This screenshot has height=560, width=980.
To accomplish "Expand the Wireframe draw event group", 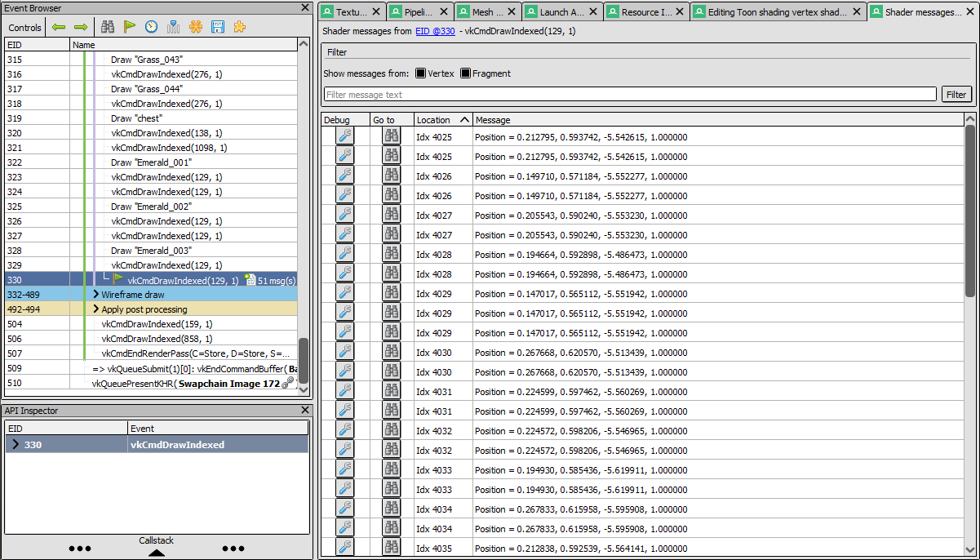I will (x=95, y=295).
